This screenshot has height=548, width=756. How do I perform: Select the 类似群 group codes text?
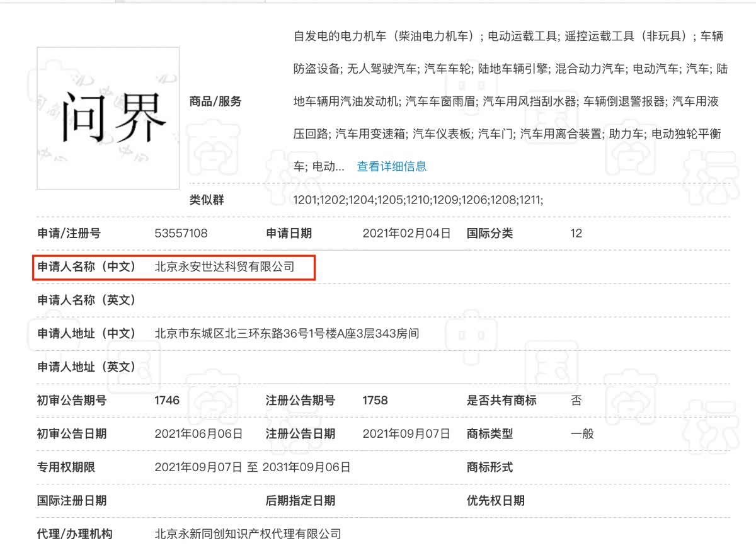pyautogui.click(x=418, y=200)
